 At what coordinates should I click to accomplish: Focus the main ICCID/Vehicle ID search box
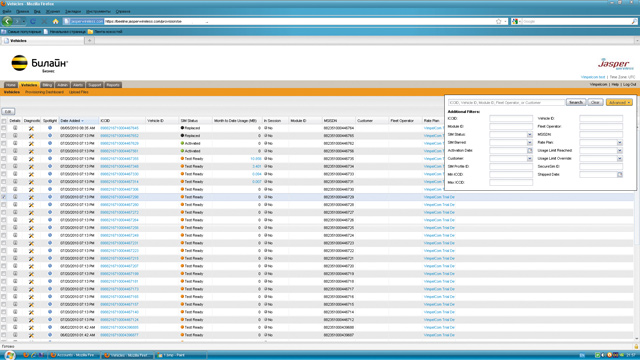pos(506,102)
